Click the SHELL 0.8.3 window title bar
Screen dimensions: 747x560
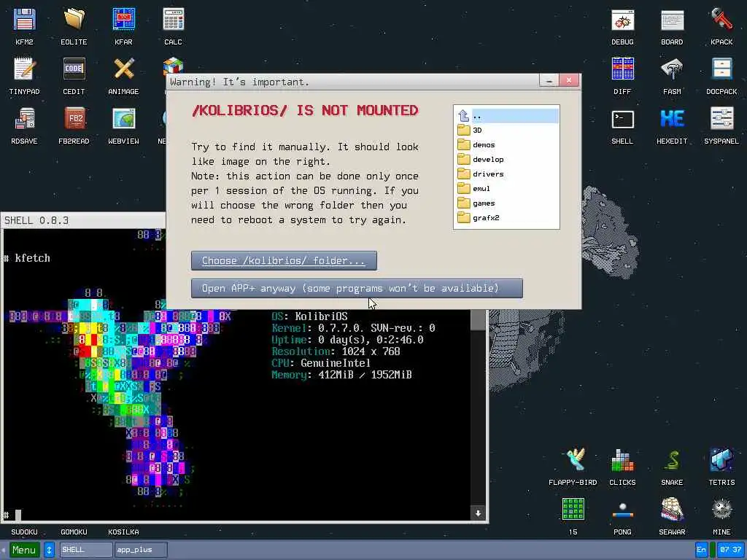click(x=83, y=220)
